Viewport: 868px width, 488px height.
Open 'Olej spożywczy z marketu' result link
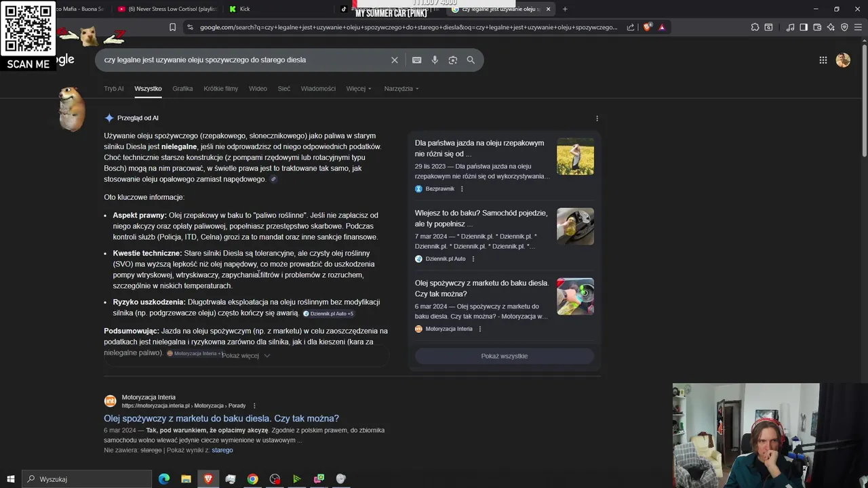221,418
